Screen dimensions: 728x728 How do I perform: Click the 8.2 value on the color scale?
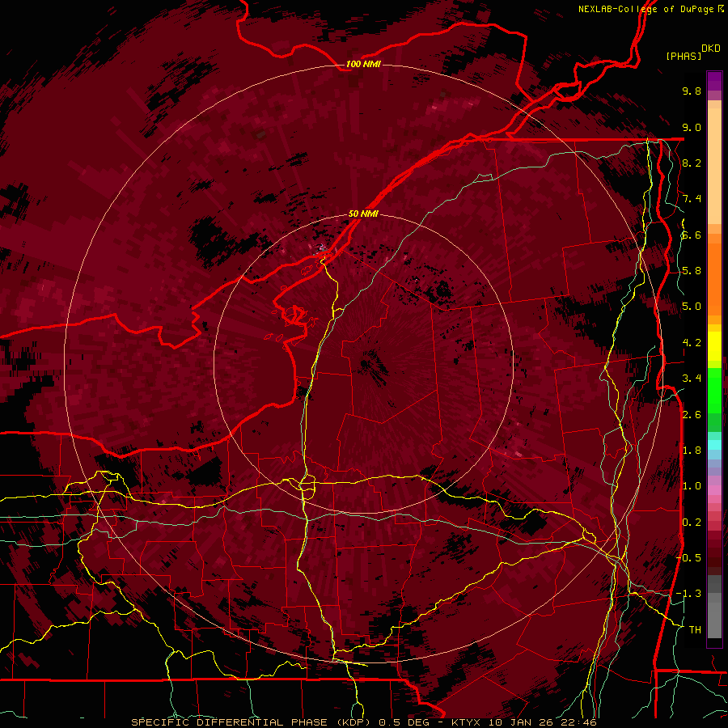(x=692, y=163)
